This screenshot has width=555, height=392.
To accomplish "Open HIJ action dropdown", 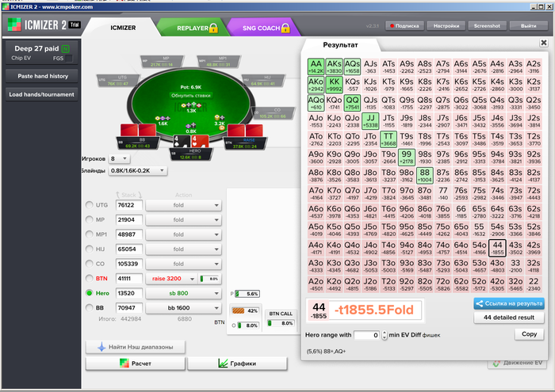I will (183, 249).
